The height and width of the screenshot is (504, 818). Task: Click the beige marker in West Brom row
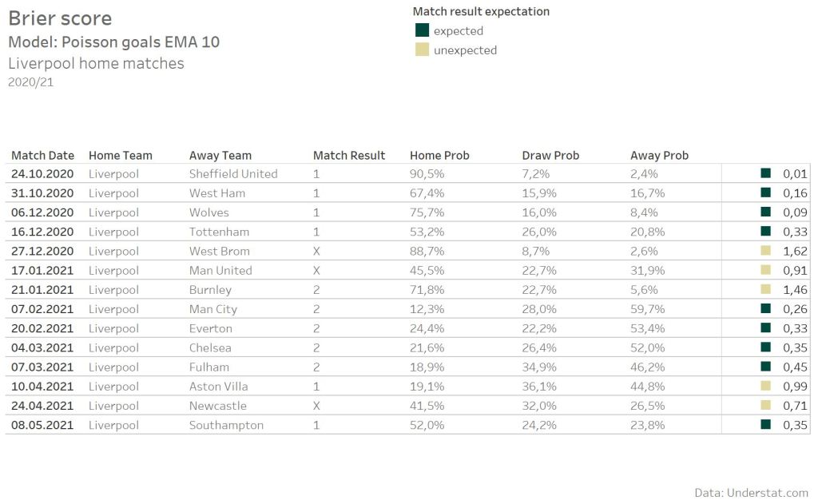765,250
